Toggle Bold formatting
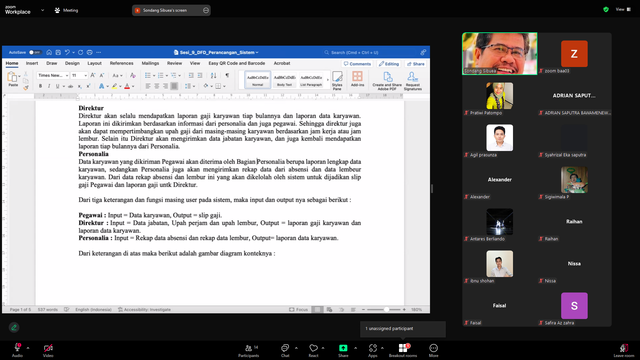Viewport: 640px width, 360px height. (x=40, y=86)
